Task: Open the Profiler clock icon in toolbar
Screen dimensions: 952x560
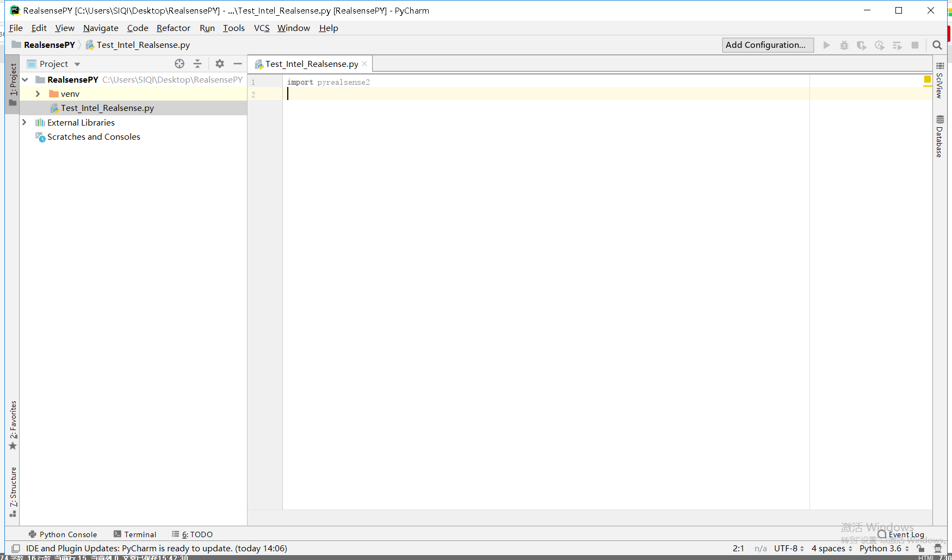Action: coord(880,45)
